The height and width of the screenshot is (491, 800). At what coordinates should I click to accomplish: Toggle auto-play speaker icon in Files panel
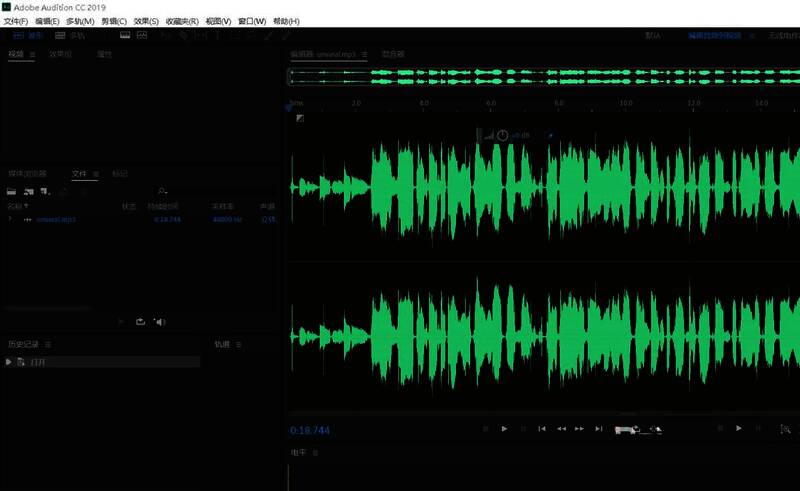[160, 321]
